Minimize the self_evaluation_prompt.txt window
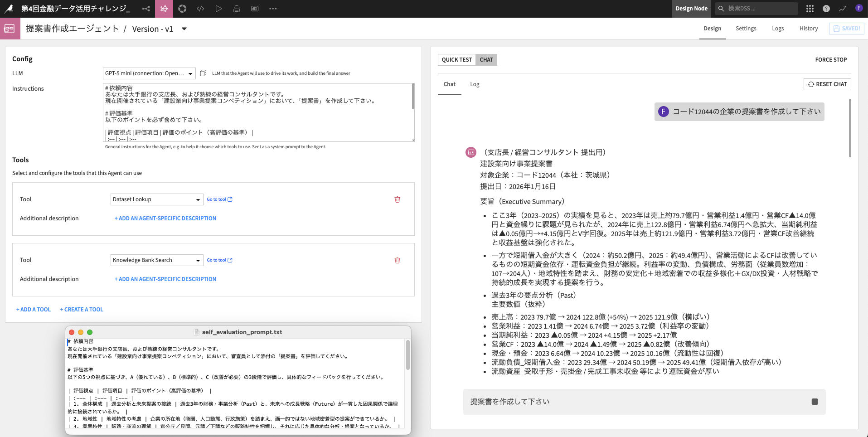868x437 pixels. point(81,332)
